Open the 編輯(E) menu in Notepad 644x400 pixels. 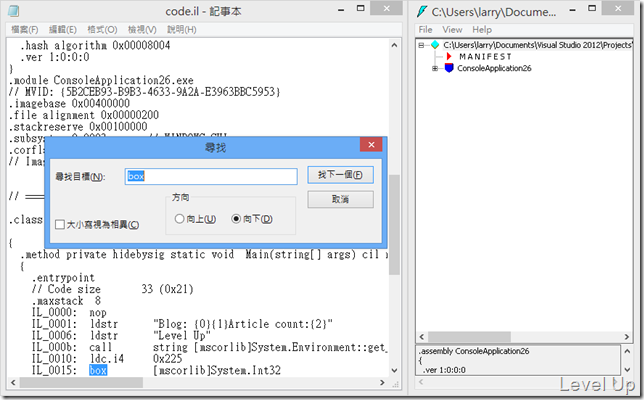(x=62, y=30)
